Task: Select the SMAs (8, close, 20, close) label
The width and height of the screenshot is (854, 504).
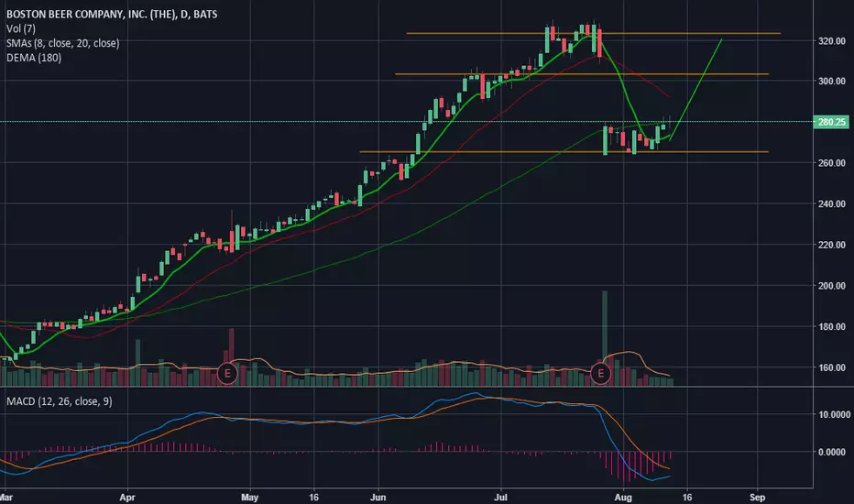Action: click(x=62, y=43)
